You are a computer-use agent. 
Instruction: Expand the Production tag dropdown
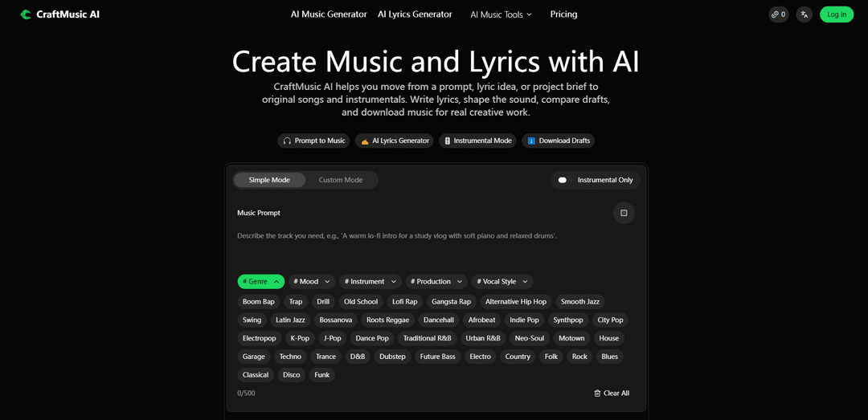436,281
